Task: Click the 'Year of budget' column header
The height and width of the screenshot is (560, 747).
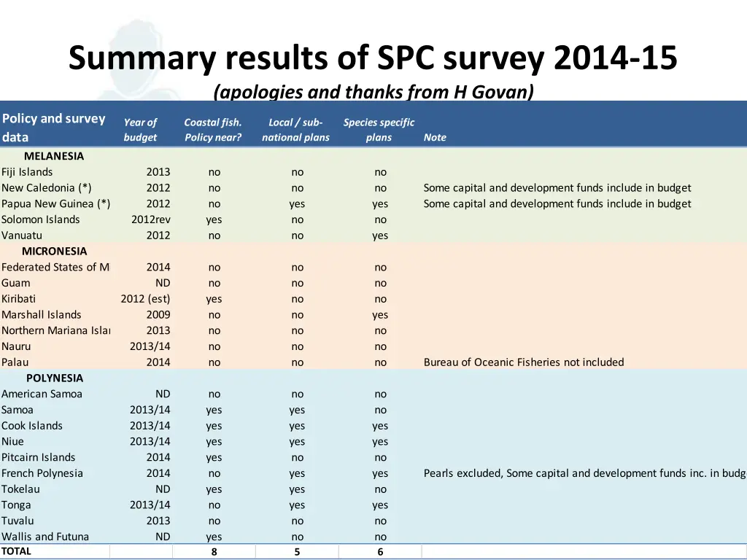Action: pos(141,129)
